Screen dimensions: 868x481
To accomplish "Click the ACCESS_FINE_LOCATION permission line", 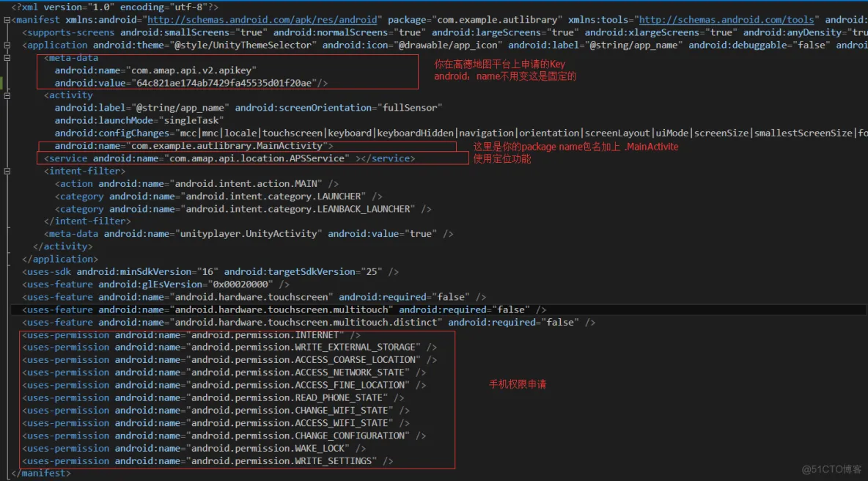I will click(x=224, y=386).
